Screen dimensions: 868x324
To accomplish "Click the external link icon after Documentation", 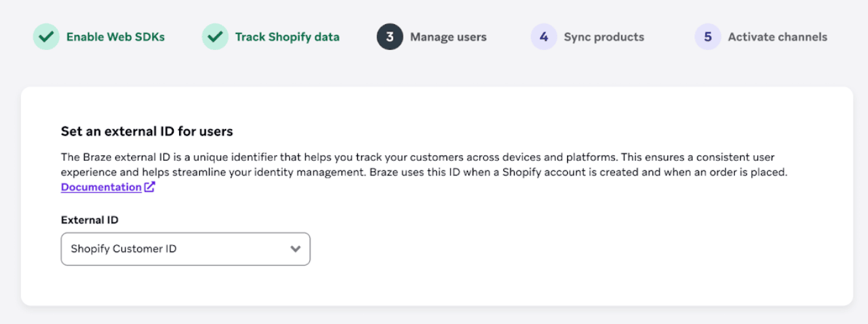I will click(x=149, y=188).
